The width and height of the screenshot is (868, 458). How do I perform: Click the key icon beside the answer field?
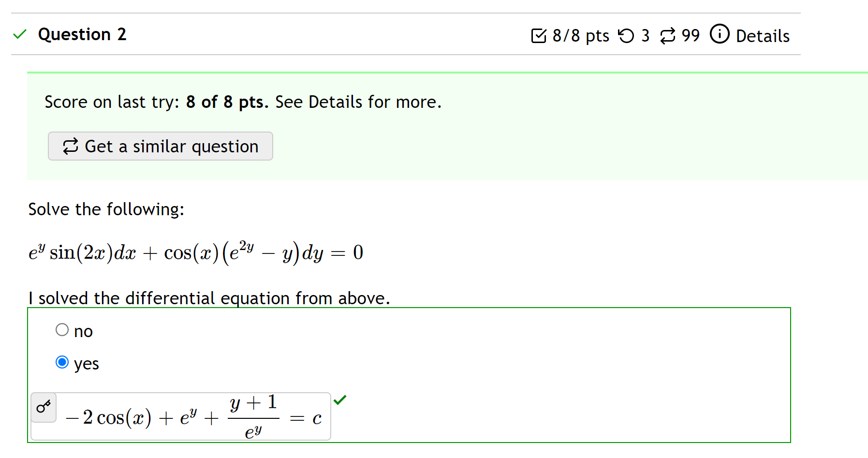coord(44,408)
